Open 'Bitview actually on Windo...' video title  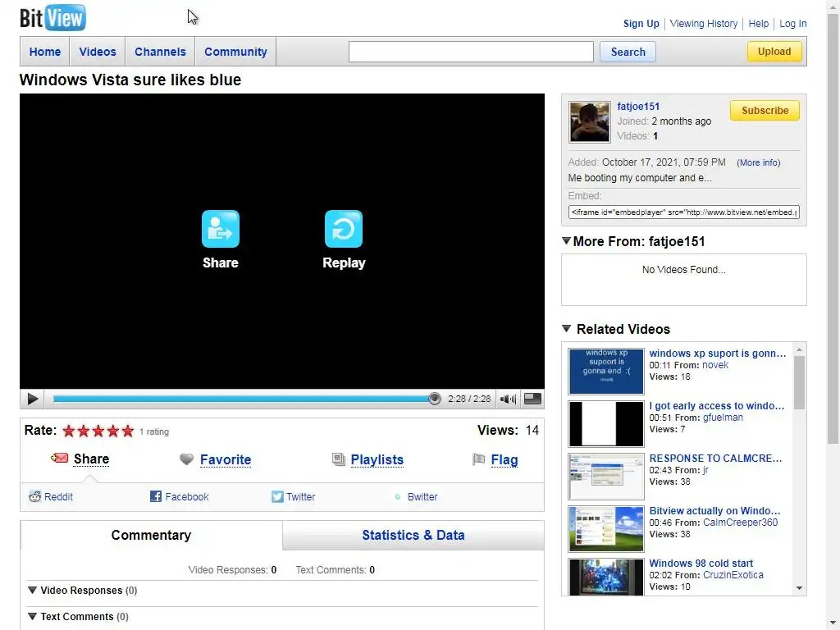pos(714,510)
